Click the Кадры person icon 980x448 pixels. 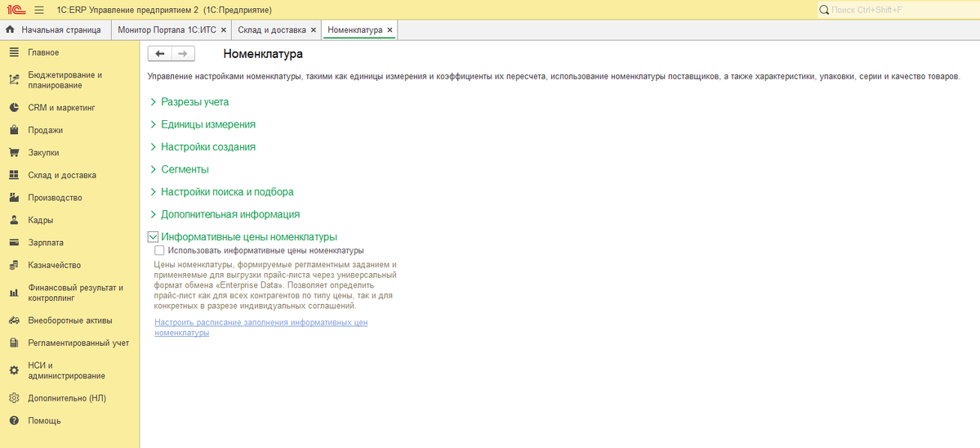(x=13, y=220)
